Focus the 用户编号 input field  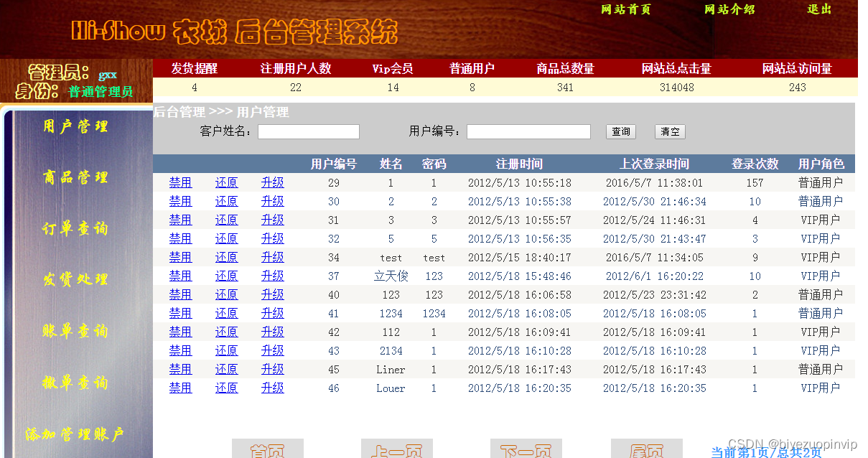(x=528, y=132)
